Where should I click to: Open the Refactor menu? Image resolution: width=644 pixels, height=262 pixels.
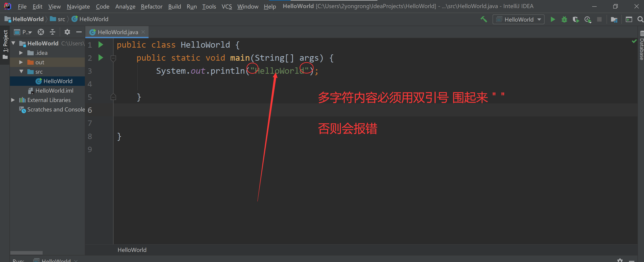pyautogui.click(x=151, y=7)
